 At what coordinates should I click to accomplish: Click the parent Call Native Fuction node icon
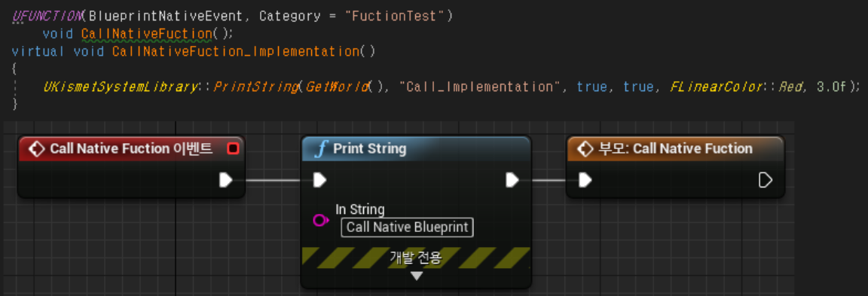585,149
